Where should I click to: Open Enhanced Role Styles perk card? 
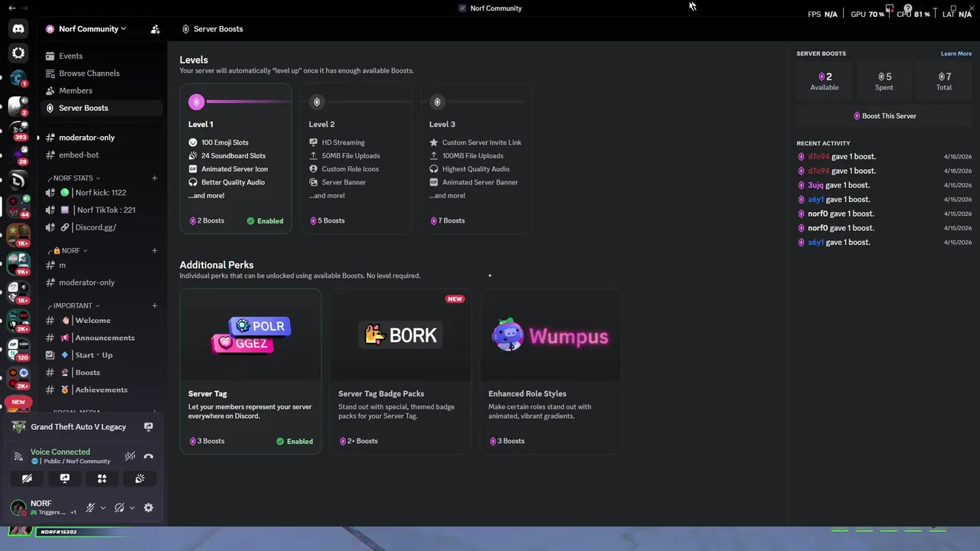point(550,371)
